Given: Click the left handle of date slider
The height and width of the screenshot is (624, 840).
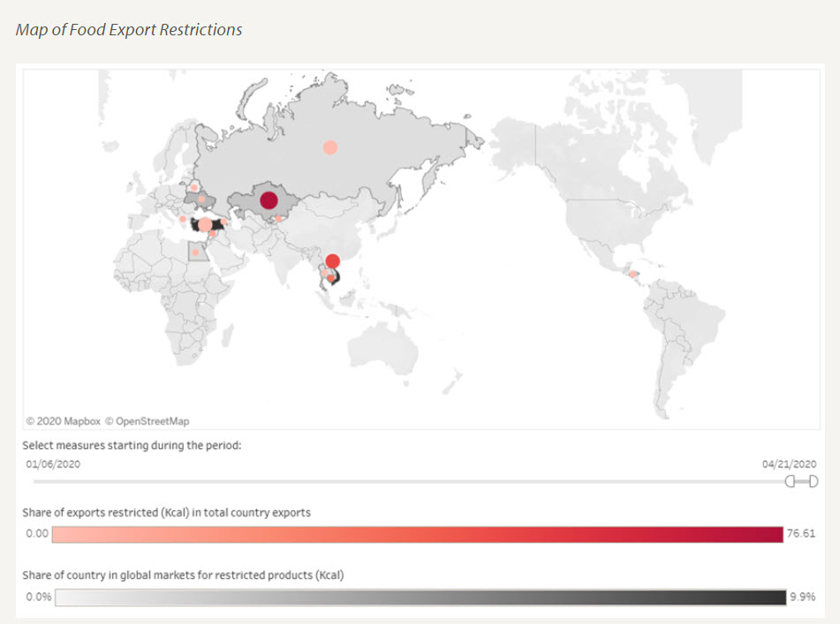Looking at the screenshot, I should [790, 481].
